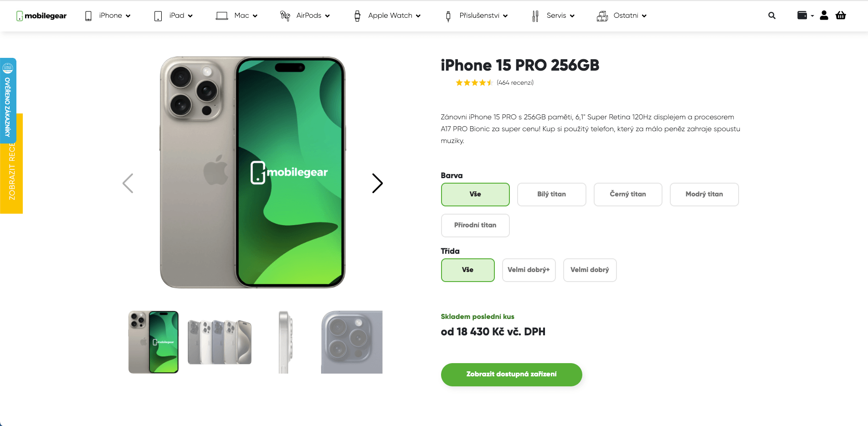
Task: Click the search magnifier icon
Action: click(771, 15)
